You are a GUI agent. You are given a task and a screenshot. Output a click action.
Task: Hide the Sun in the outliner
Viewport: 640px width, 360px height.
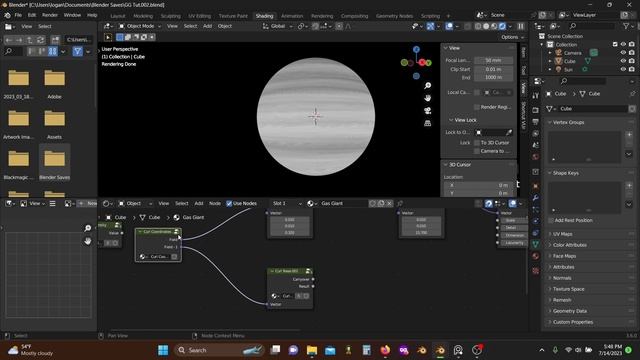click(x=623, y=69)
